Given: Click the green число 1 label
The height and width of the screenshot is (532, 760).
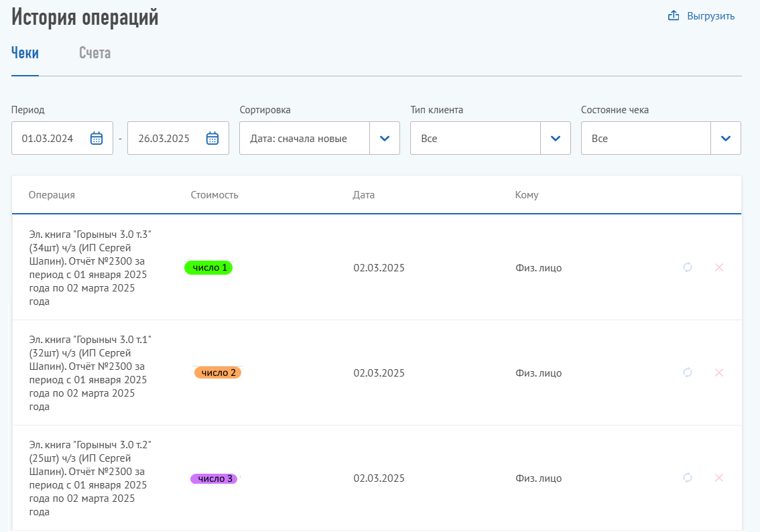Looking at the screenshot, I should point(208,268).
